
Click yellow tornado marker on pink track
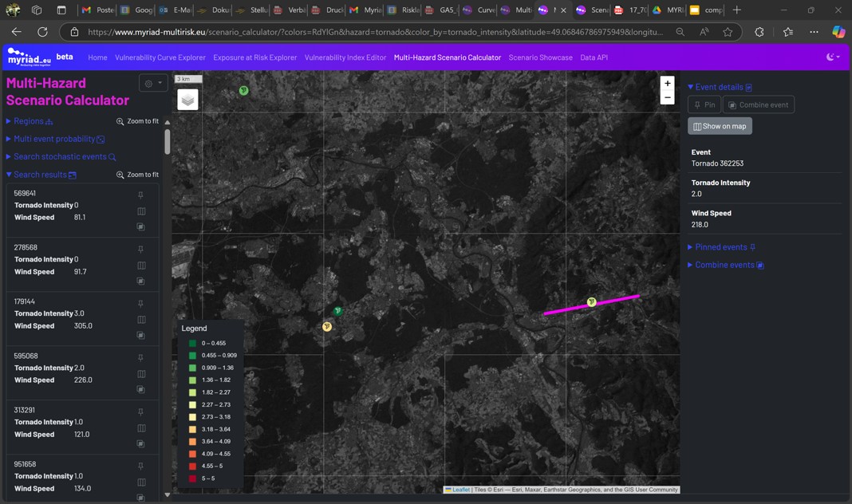pos(591,302)
